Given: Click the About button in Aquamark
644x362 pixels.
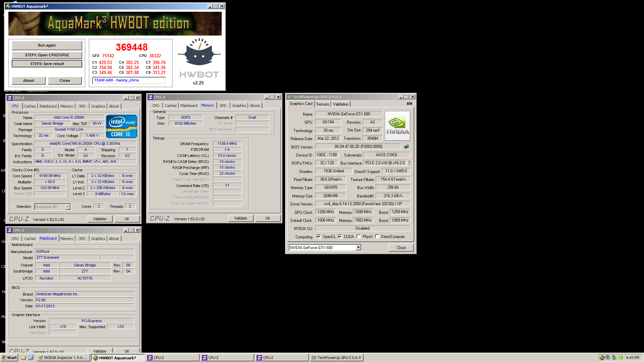Looking at the screenshot, I should pos(29,80).
